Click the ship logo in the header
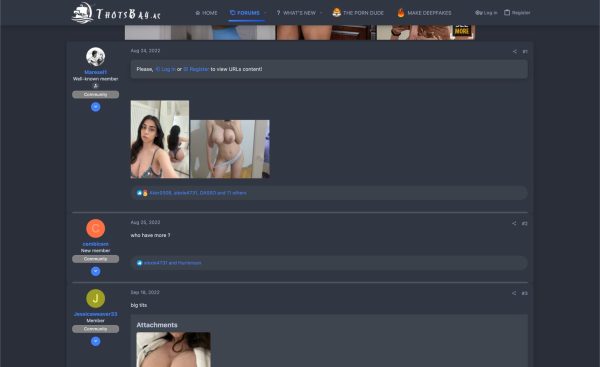The width and height of the screenshot is (600, 367). coord(82,13)
